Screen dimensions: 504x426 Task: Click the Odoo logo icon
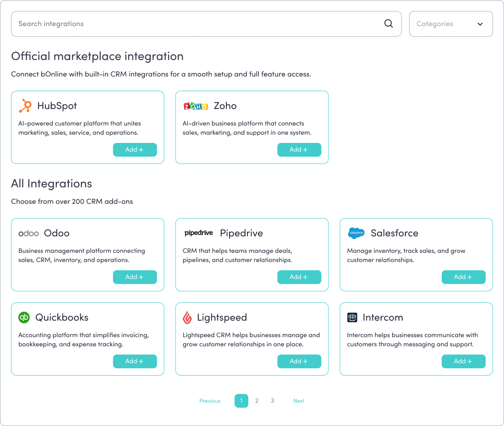[28, 233]
